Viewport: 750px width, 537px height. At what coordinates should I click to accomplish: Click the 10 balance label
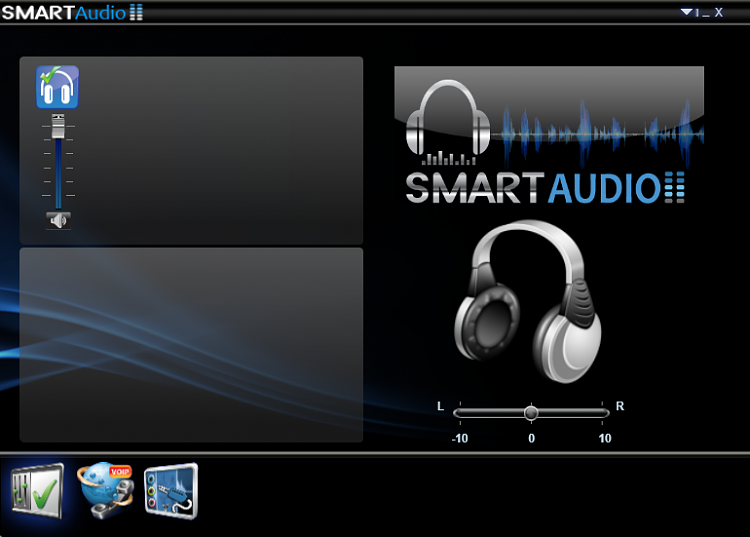[605, 438]
